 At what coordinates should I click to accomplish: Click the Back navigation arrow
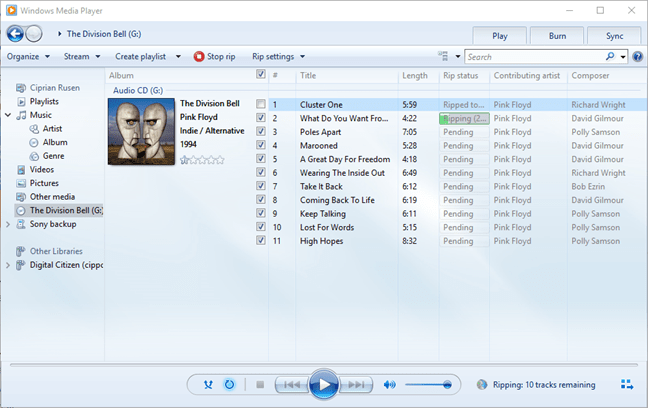point(15,34)
